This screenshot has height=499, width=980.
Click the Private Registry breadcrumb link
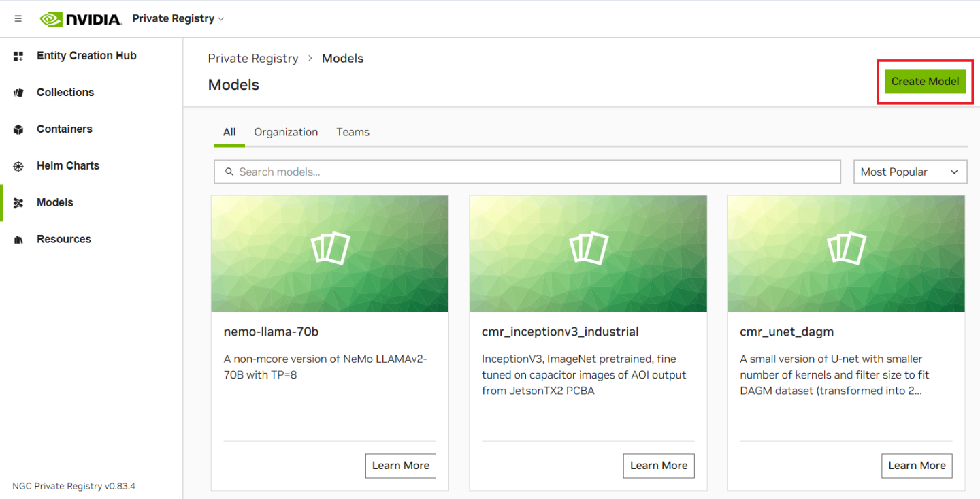coord(253,59)
